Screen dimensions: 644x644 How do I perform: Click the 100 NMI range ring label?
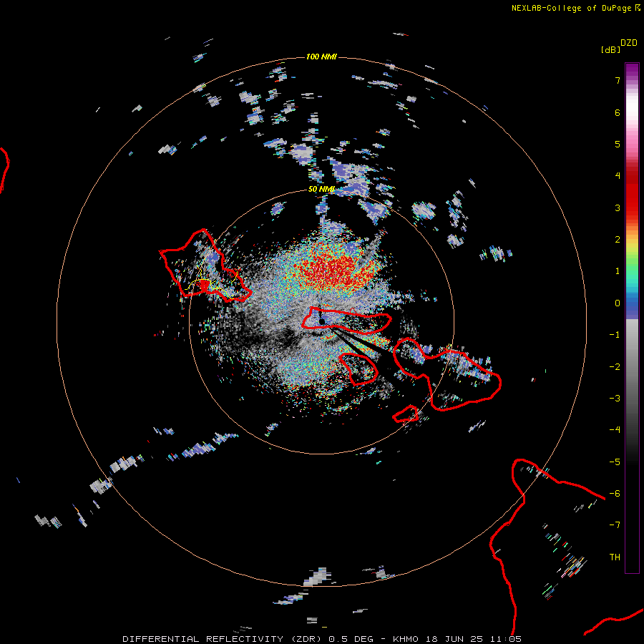tap(321, 57)
